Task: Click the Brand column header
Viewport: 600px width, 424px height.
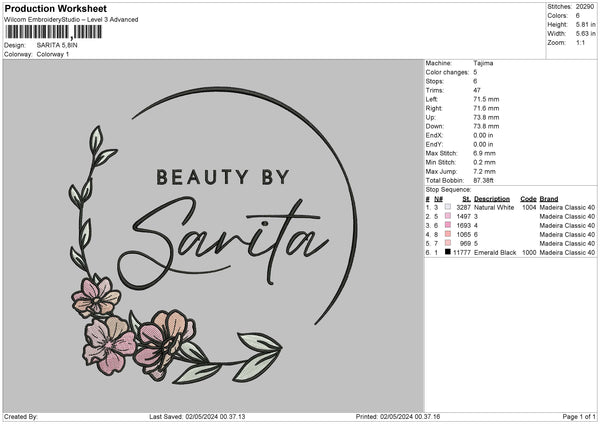Action: (549, 198)
